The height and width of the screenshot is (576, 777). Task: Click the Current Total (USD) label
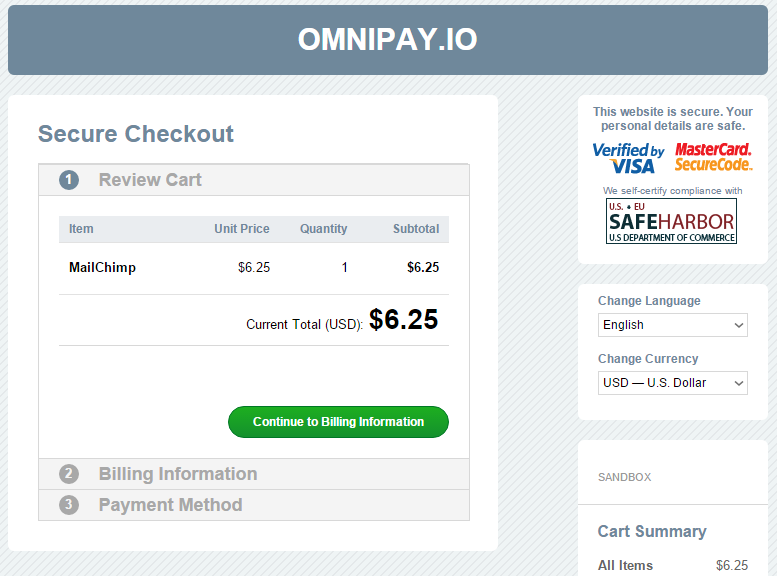point(304,325)
